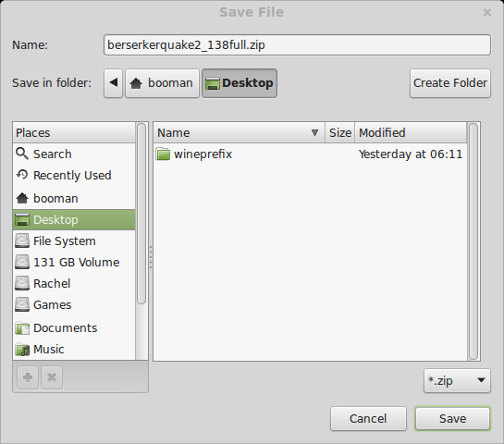Click the Search magnifier icon in Places
504x444 pixels.
click(x=22, y=154)
